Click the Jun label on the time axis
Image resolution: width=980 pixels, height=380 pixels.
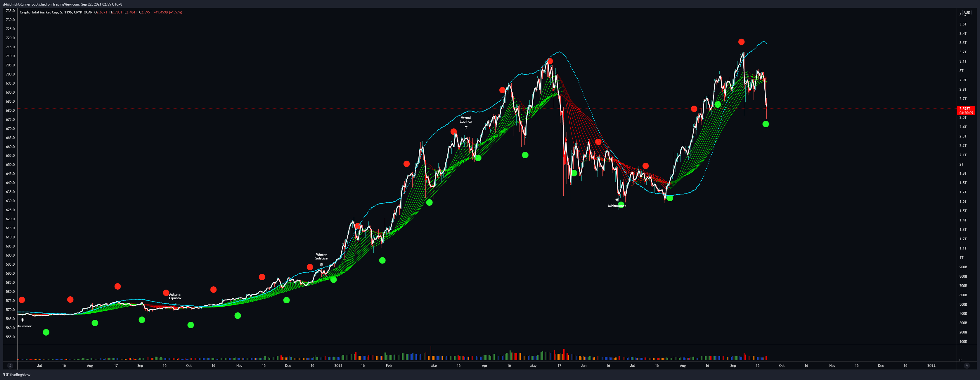tap(584, 366)
